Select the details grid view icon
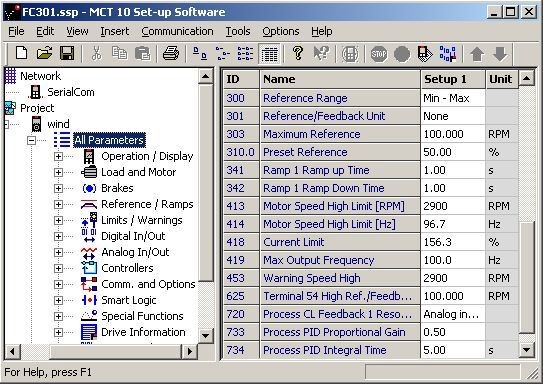543x384 pixels. pyautogui.click(x=269, y=54)
